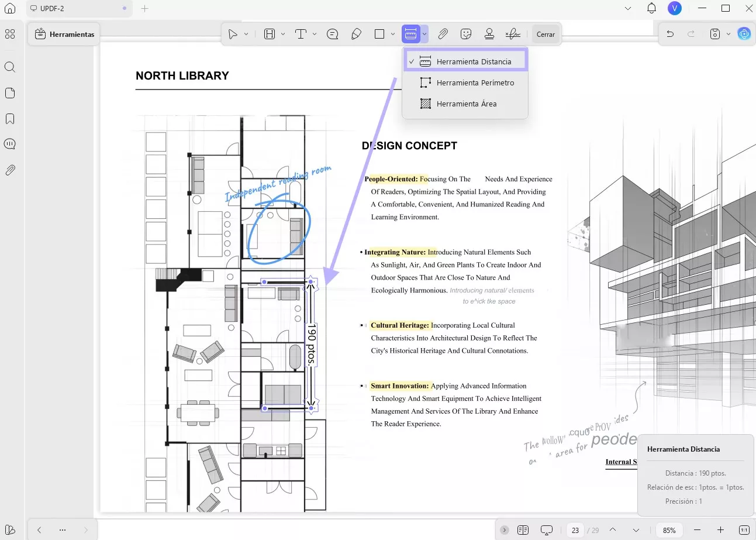The height and width of the screenshot is (540, 756).
Task: Expand the text tool options arrow
Action: [x=315, y=35]
